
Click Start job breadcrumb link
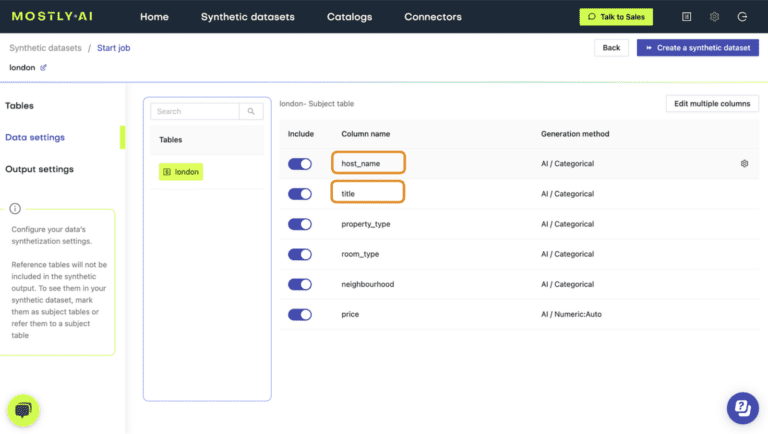(114, 48)
